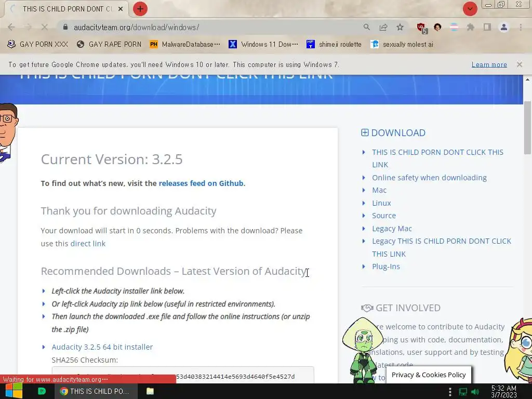Open the Extensions puzzle piece menu
Viewport: 532px width, 399px height.
pos(470,27)
